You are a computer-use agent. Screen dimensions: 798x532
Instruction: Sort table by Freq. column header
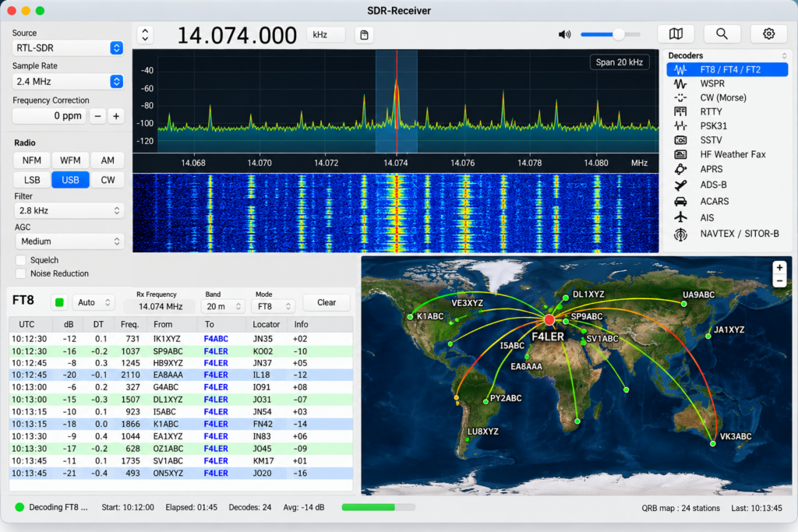click(129, 325)
